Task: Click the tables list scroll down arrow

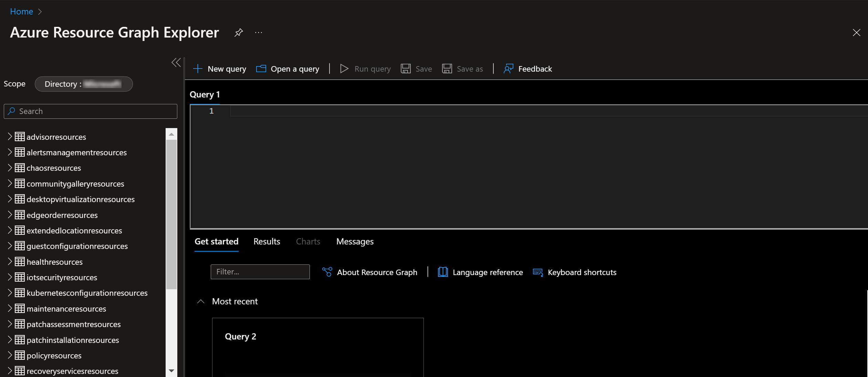Action: coord(171,371)
